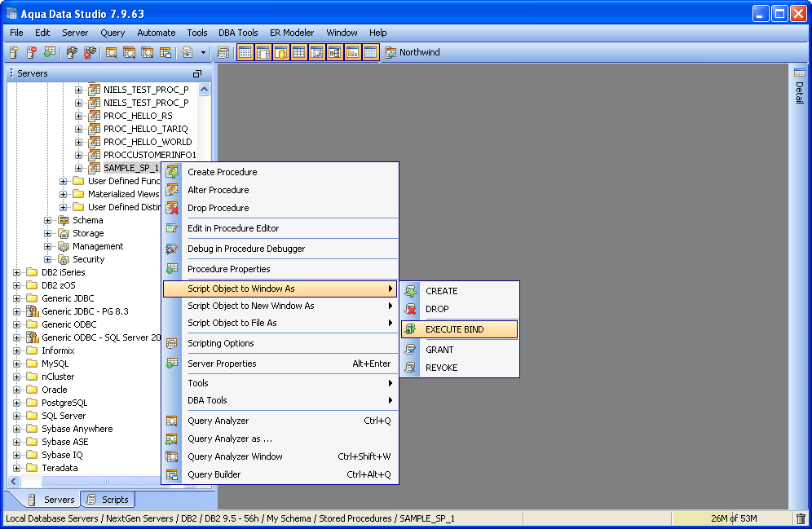The width and height of the screenshot is (812, 529).
Task: Click the SAMPLE_SP_1 procedure icon in tree
Action: click(x=95, y=168)
